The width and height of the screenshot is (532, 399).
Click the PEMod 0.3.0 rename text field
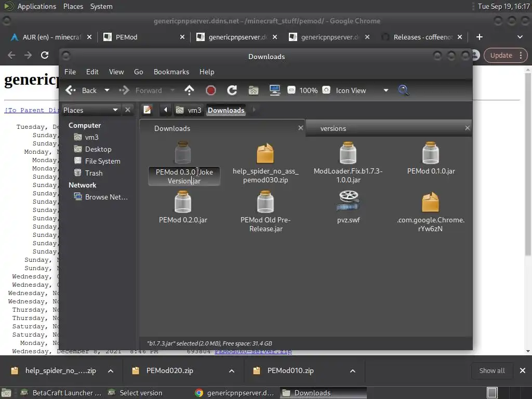click(184, 177)
